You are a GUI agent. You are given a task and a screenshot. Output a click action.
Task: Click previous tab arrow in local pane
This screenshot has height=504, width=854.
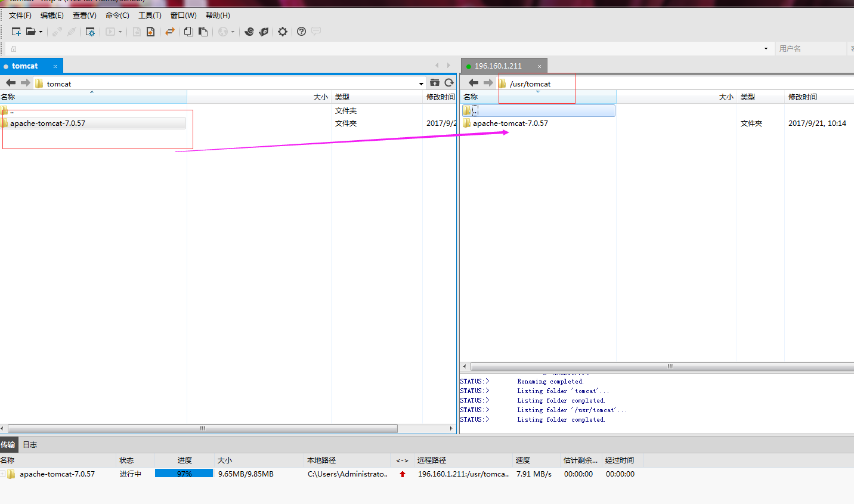click(x=437, y=66)
